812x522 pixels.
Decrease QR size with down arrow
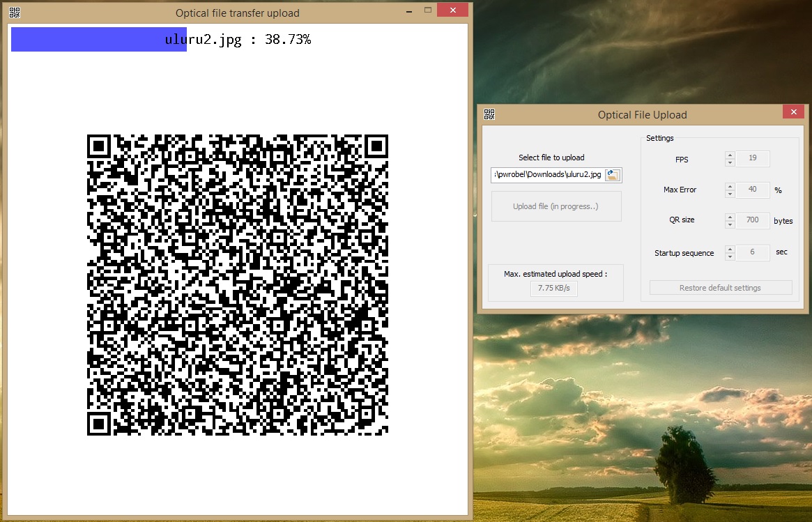click(730, 224)
